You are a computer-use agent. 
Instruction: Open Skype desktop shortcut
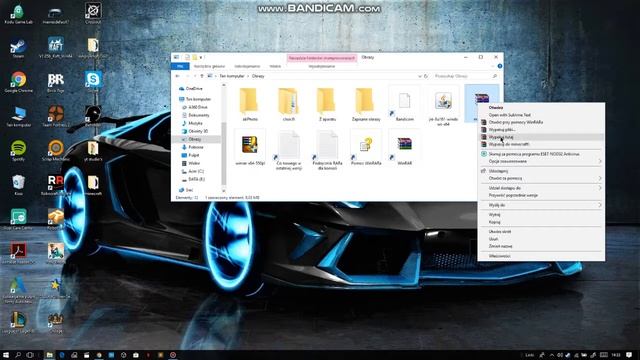tap(93, 82)
